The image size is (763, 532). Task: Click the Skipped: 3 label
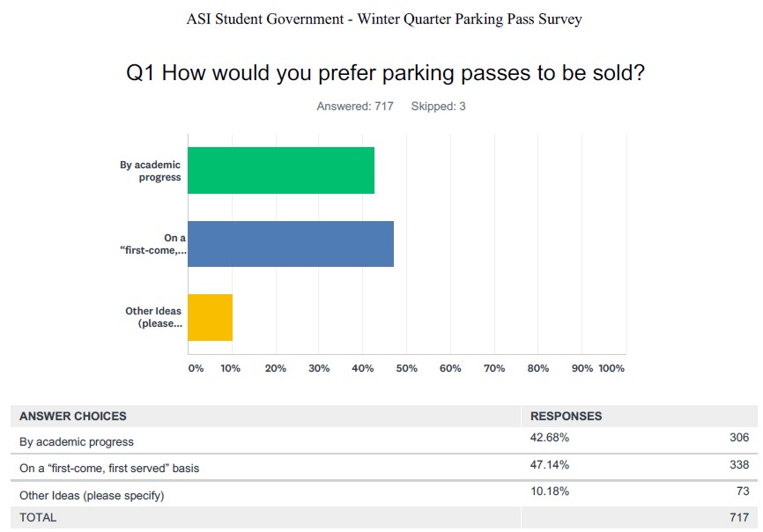[x=438, y=106]
